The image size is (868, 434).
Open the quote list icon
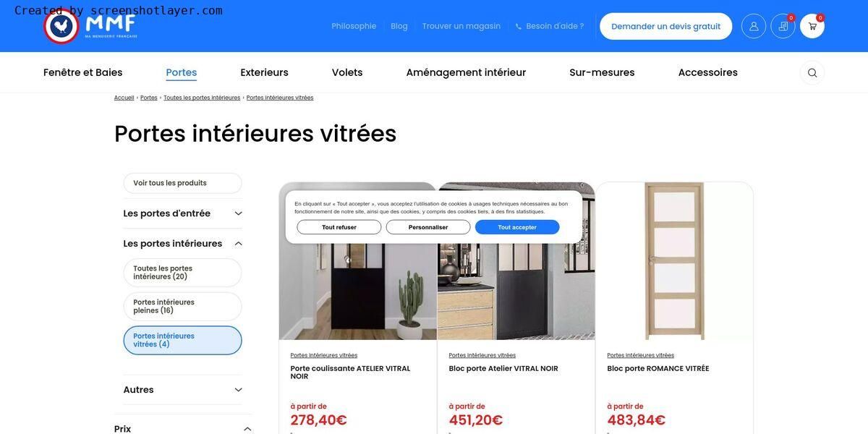tap(783, 26)
